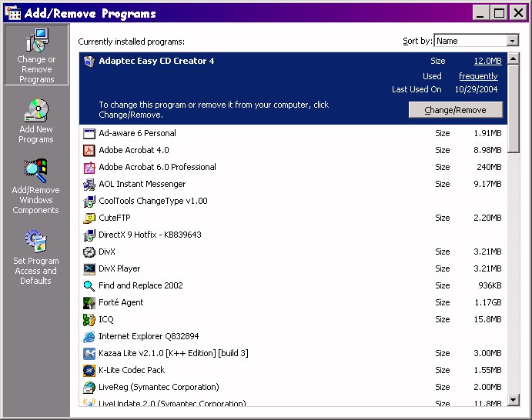Viewport: 532px width, 420px height.
Task: Select Find and Replace 2002 entry
Action: tap(141, 285)
